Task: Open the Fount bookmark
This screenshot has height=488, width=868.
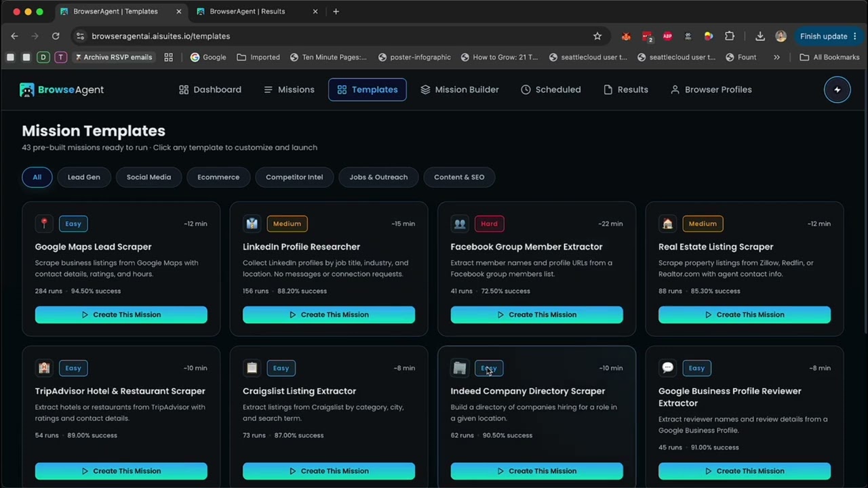Action: click(741, 57)
